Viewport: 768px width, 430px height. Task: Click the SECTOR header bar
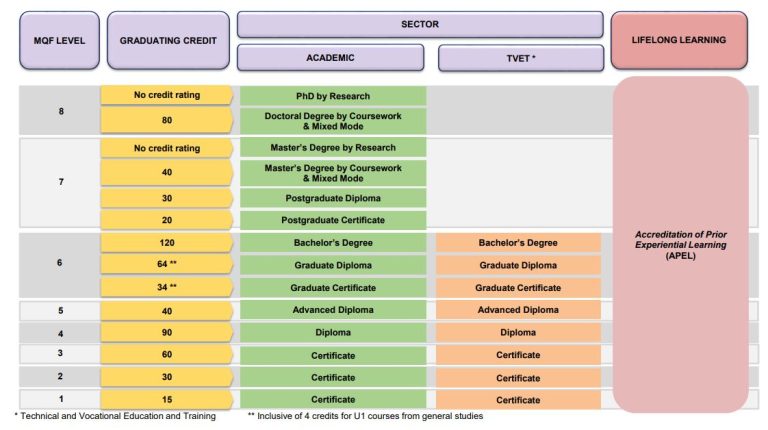click(419, 24)
